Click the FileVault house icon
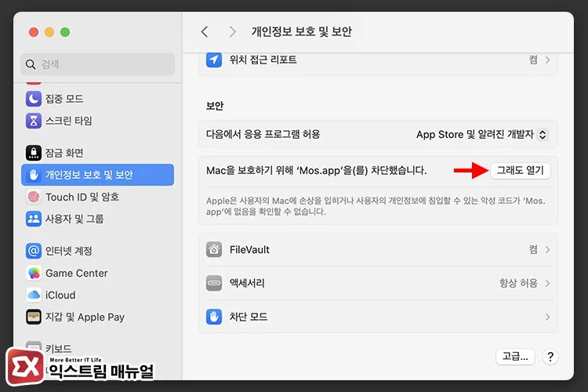Viewport: 588px width, 392px height. click(x=214, y=249)
